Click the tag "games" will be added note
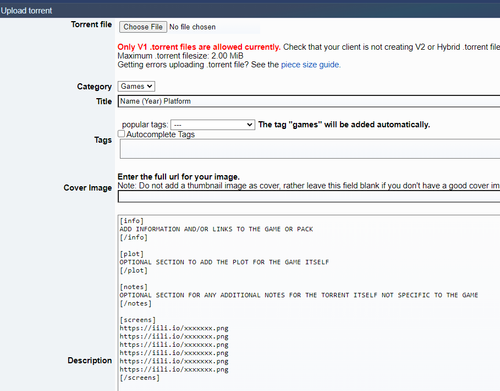This screenshot has width=500, height=391. 344,125
